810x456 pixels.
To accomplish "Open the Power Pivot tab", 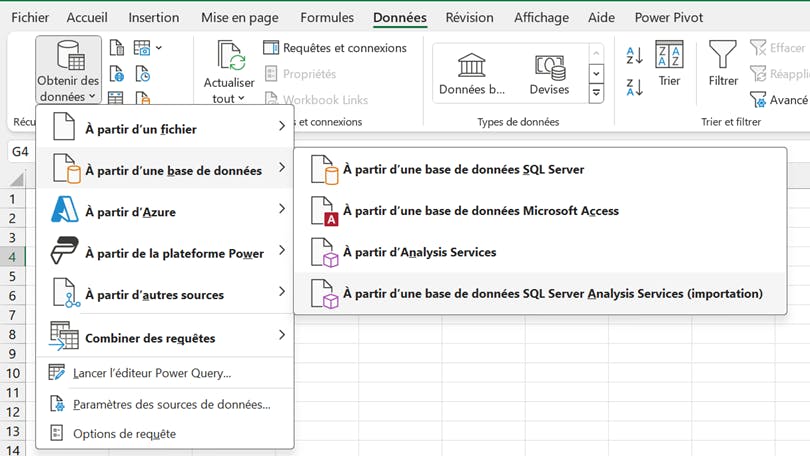I will point(668,18).
